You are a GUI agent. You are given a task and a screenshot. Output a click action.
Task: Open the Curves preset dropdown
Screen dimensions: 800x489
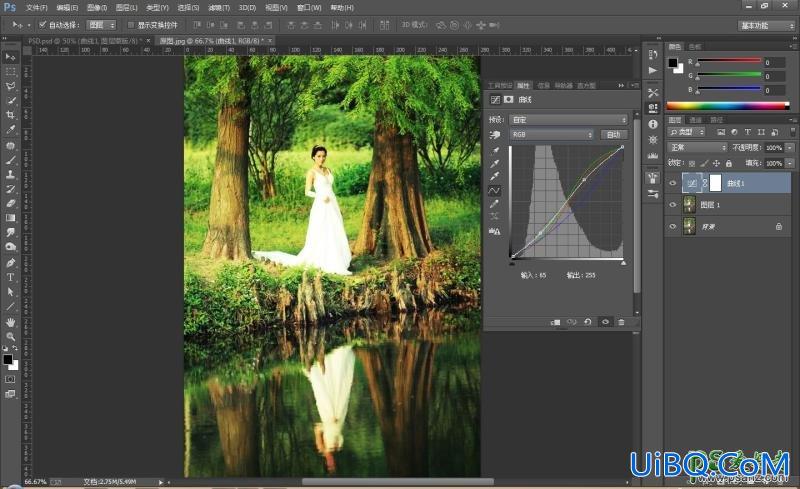coord(568,119)
